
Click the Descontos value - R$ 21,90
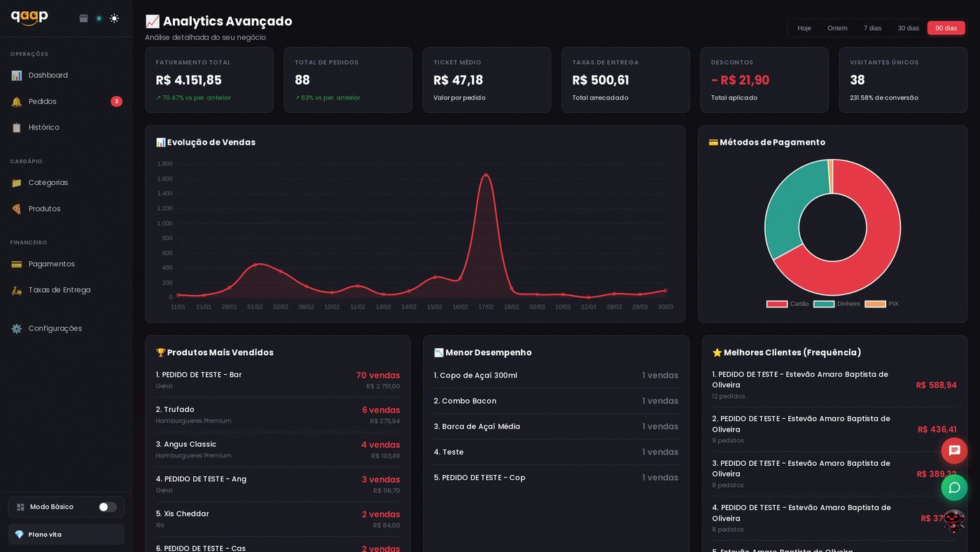[740, 81]
